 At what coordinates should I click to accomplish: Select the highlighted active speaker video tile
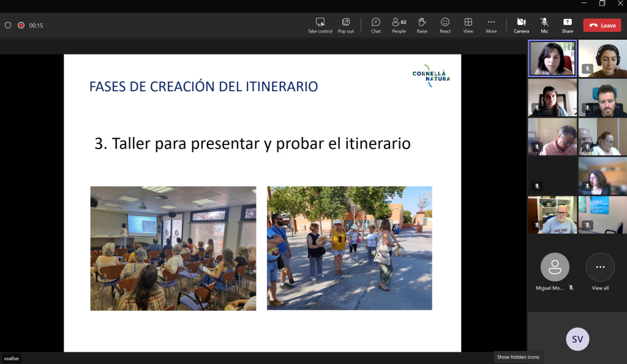[552, 59]
